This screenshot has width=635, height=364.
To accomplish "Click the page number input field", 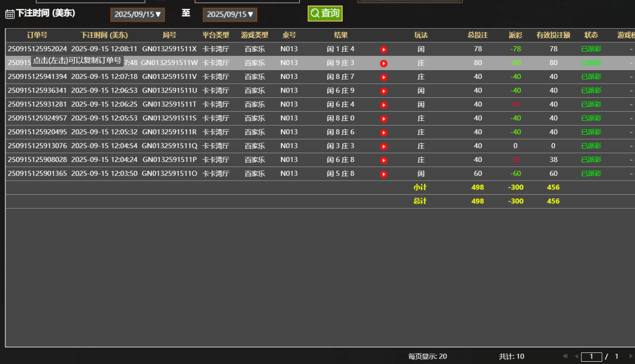I will (x=591, y=357).
